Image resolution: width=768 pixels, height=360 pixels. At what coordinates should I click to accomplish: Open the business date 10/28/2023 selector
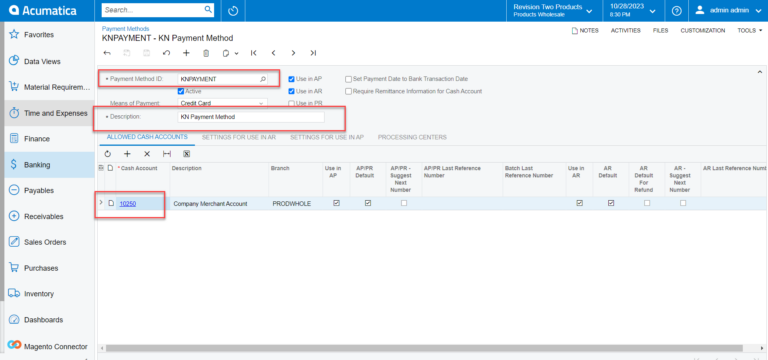point(632,10)
